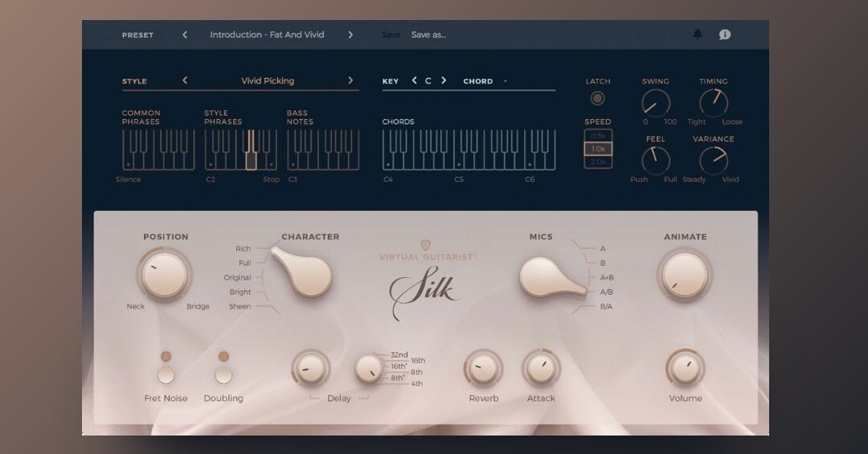Select mic option A+B
The width and height of the screenshot is (868, 454).
(607, 277)
